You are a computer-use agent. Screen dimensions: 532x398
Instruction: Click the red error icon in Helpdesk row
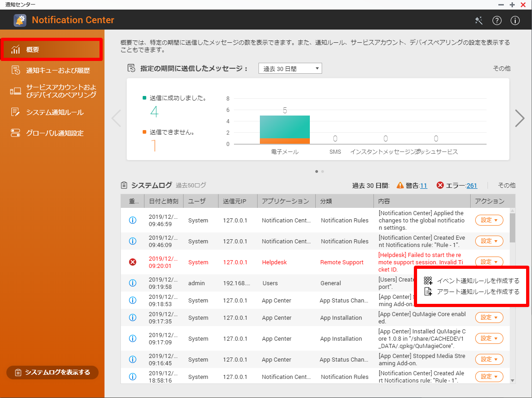pyautogui.click(x=133, y=262)
